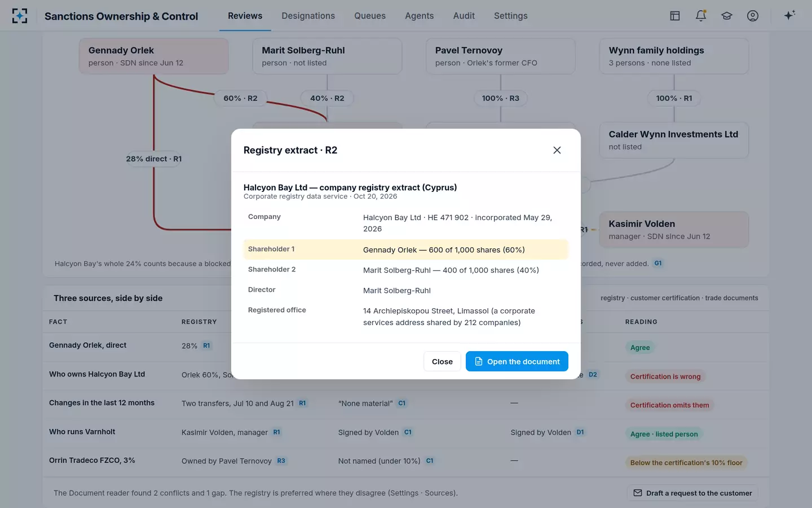Select the Calder Wynn Investments Ltd card
Screen dimensions: 812x508
tap(674, 140)
